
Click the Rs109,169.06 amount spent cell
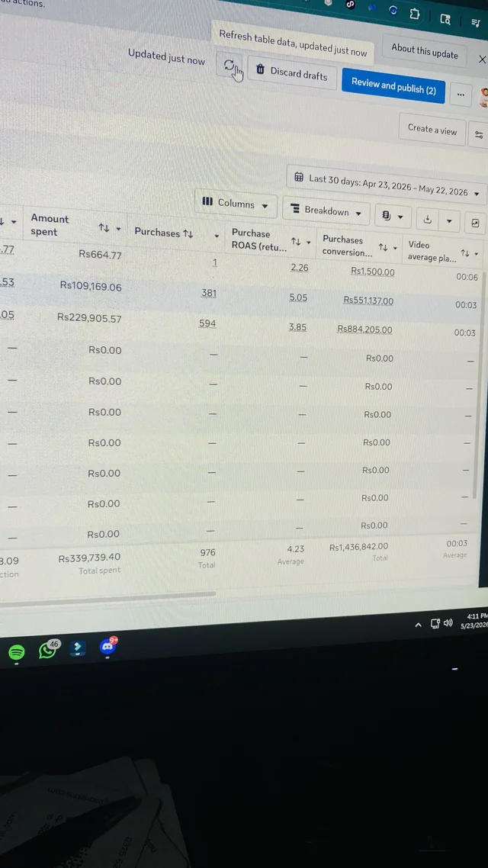click(90, 287)
